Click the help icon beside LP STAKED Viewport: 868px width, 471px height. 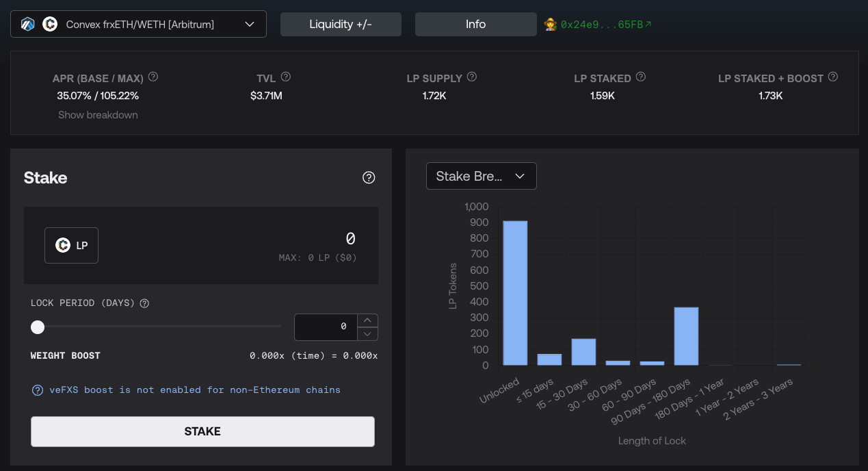[640, 77]
